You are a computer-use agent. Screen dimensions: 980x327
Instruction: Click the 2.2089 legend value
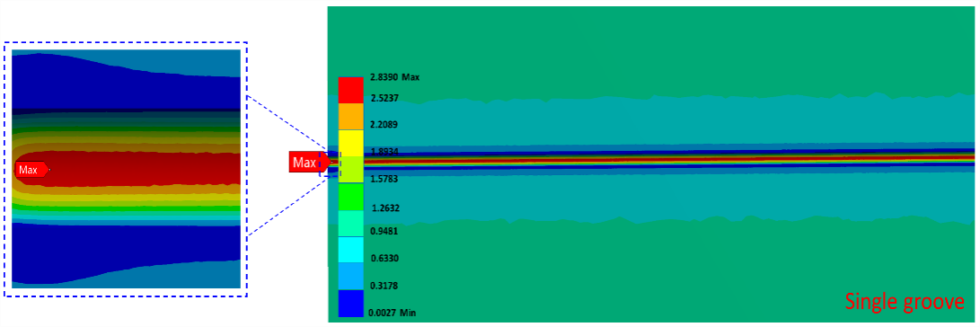pos(384,125)
